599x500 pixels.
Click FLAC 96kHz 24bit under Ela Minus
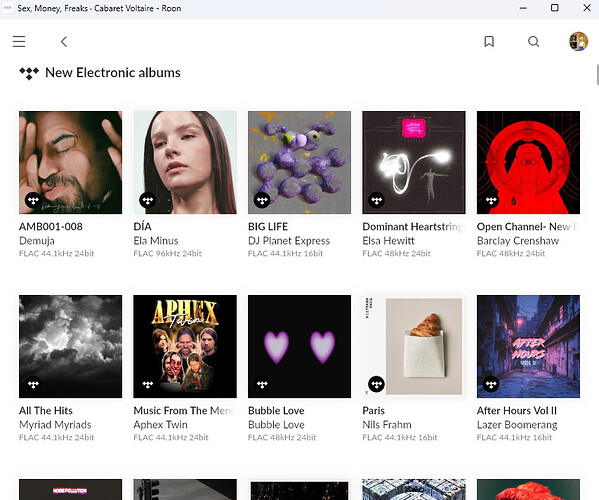pyautogui.click(x=167, y=253)
